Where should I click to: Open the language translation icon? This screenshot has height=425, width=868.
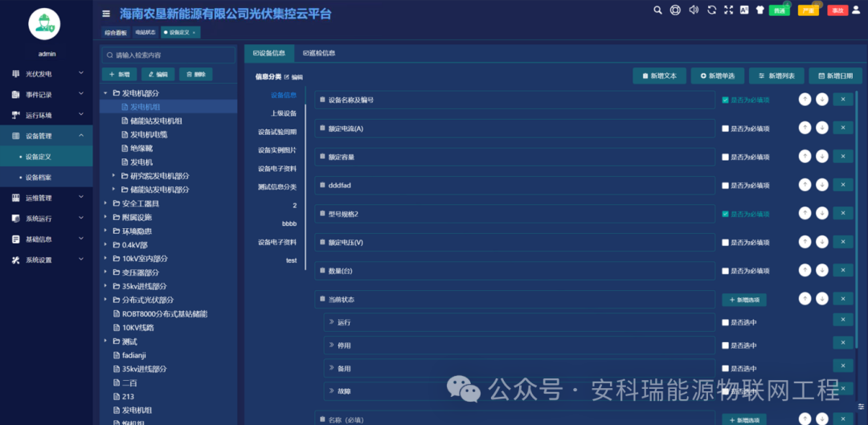[x=744, y=10]
